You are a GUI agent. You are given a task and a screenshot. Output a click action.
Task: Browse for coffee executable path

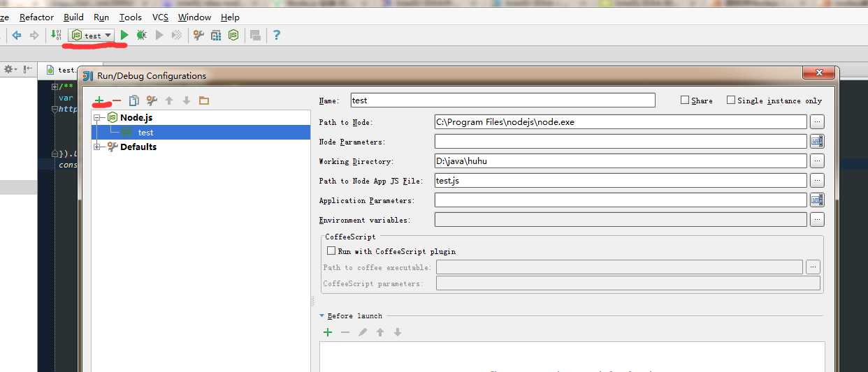click(813, 267)
